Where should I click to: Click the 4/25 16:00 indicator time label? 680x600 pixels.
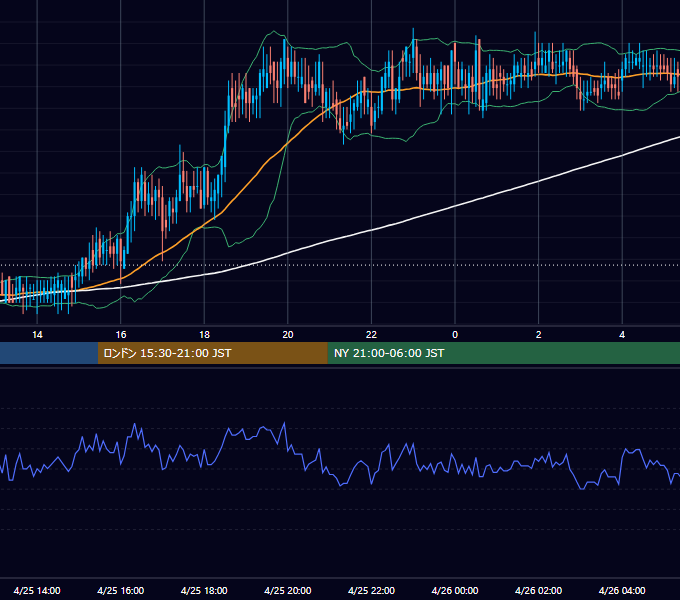point(121,590)
